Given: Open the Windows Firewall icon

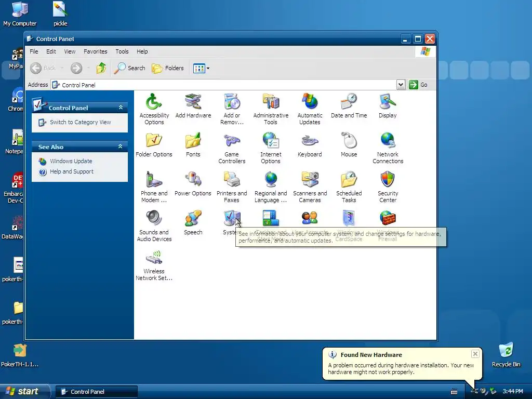Looking at the screenshot, I should tap(388, 219).
